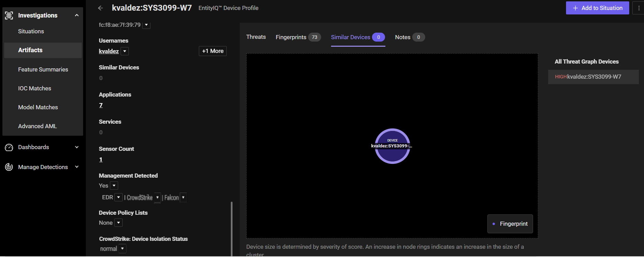Open dropdown beside isolation status normal
644x257 pixels.
[x=122, y=248]
